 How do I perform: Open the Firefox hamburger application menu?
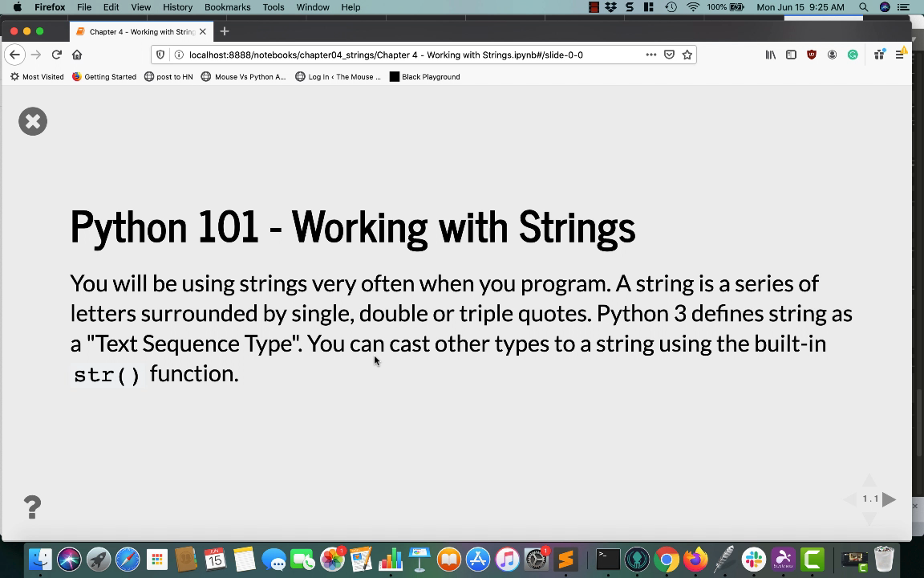coord(900,55)
